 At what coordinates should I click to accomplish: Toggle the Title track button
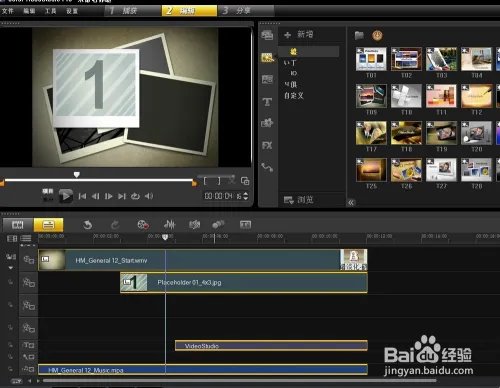28,345
